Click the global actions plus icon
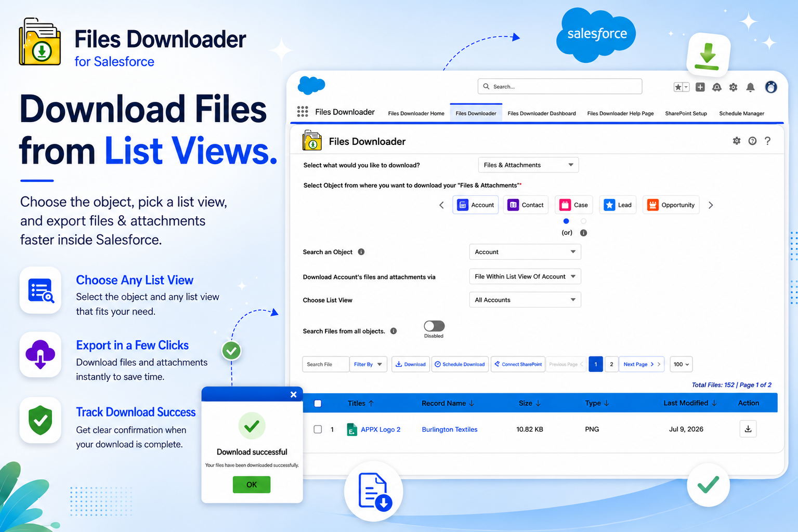 700,87
